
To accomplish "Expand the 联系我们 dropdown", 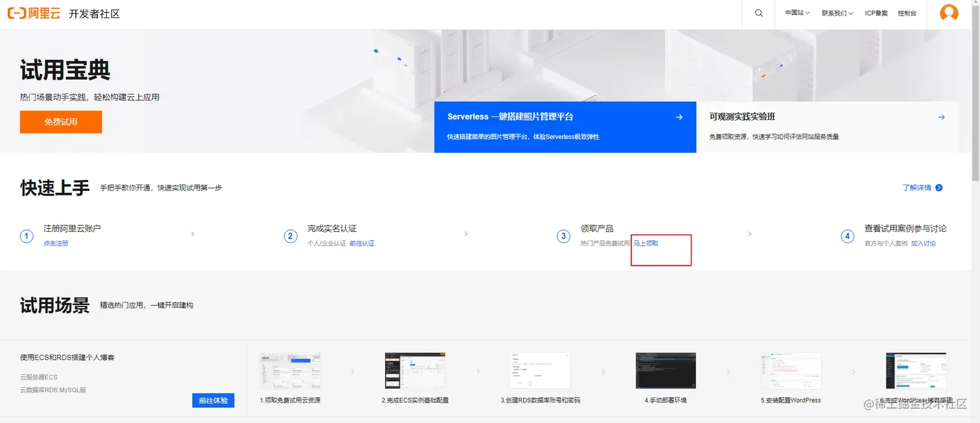I will tap(837, 13).
